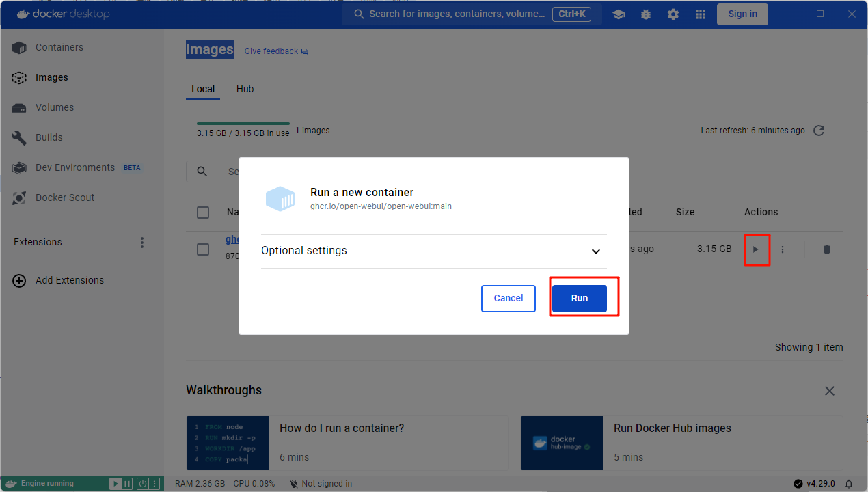Open Run Docker Hub images walkthrough
Image resolution: width=868 pixels, height=492 pixels.
click(681, 443)
